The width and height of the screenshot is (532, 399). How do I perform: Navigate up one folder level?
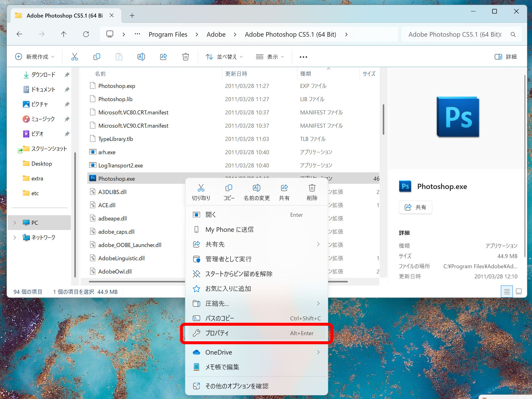pos(64,34)
